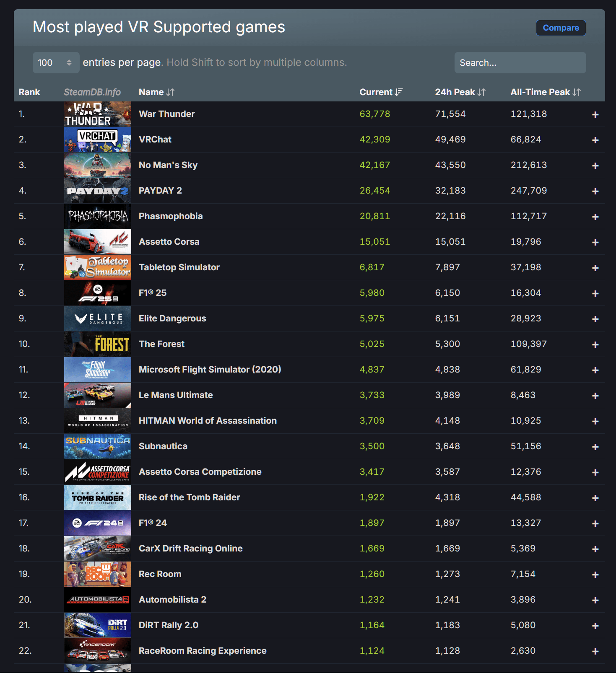Sort by 24h Peak column
Image resolution: width=616 pixels, height=673 pixels.
coord(460,92)
